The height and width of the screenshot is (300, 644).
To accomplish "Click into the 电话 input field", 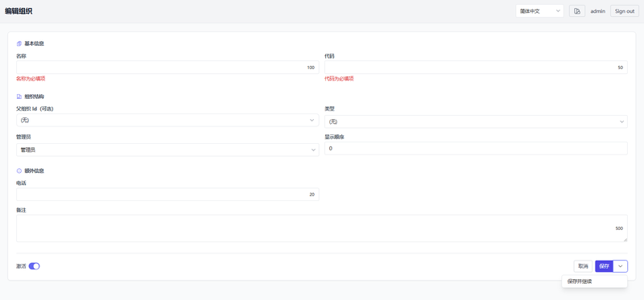I will pyautogui.click(x=167, y=195).
